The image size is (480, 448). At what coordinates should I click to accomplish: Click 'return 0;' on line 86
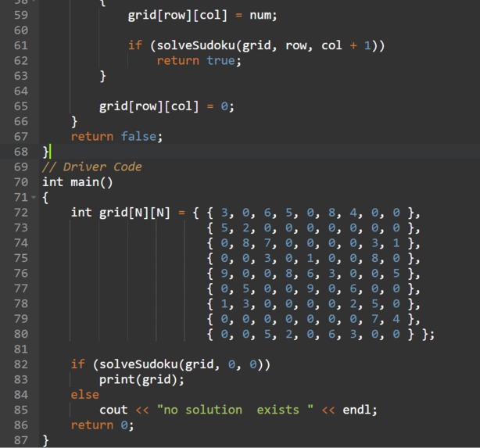click(x=102, y=425)
